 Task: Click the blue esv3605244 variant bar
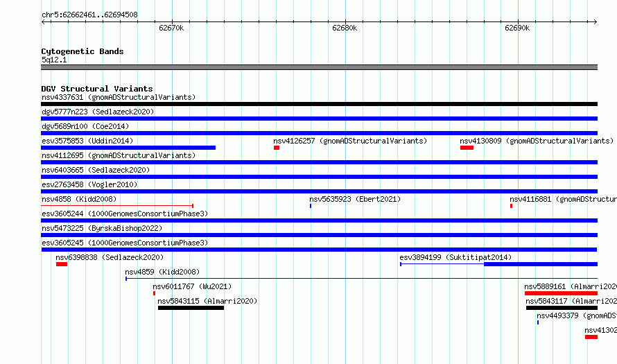tap(319, 220)
